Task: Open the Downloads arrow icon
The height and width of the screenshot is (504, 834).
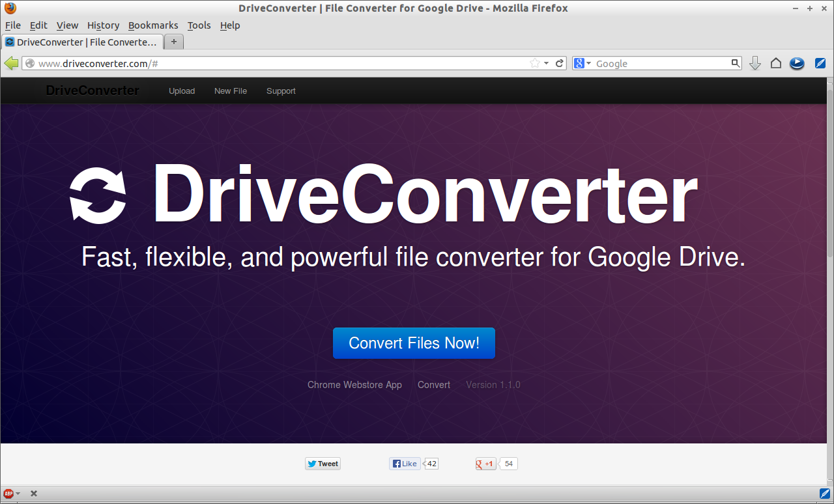Action: point(755,63)
